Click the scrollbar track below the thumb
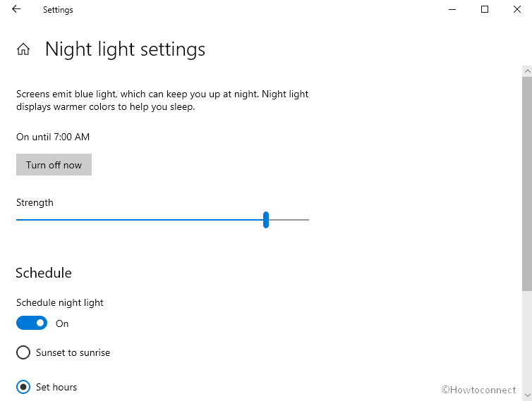Image resolution: width=532 pixels, height=401 pixels. [x=526, y=338]
